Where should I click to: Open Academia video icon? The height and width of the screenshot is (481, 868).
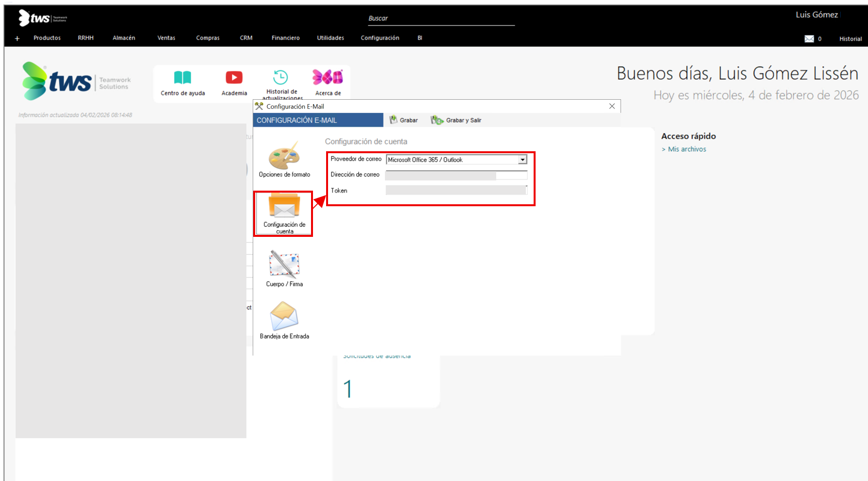[234, 78]
